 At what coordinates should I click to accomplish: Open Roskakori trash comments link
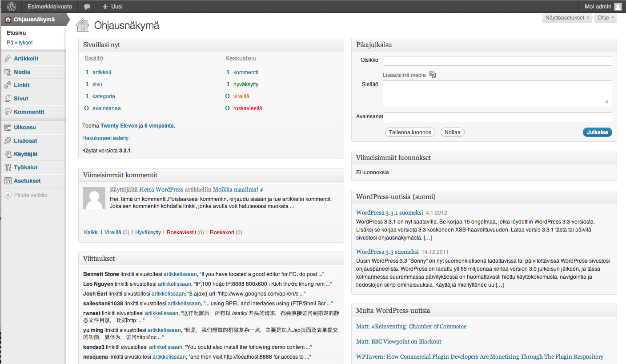point(222,232)
